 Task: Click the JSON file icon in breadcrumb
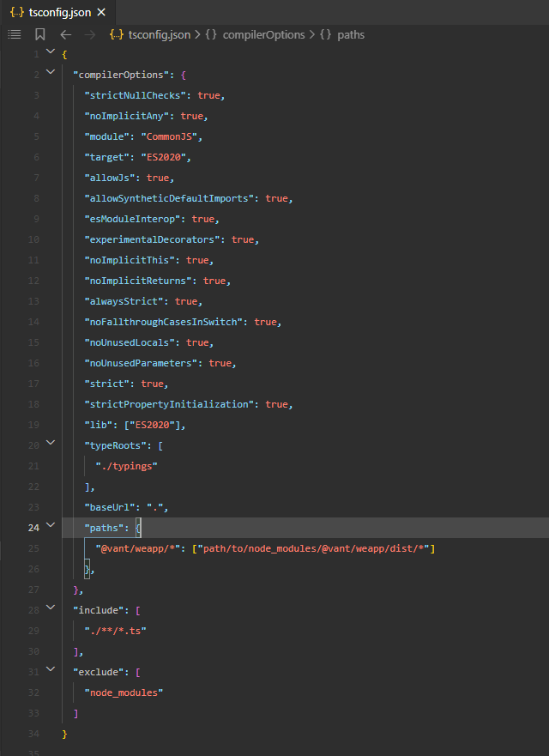coord(117,34)
